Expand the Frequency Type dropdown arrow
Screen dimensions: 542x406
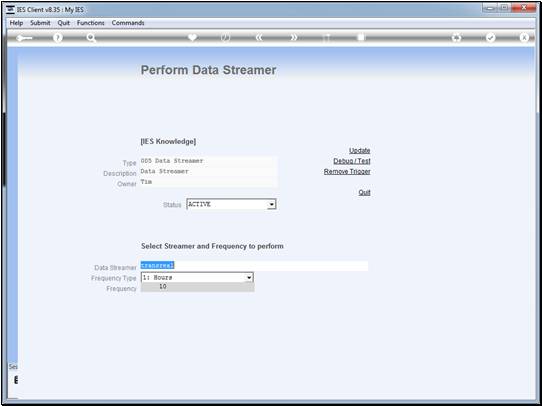point(248,277)
